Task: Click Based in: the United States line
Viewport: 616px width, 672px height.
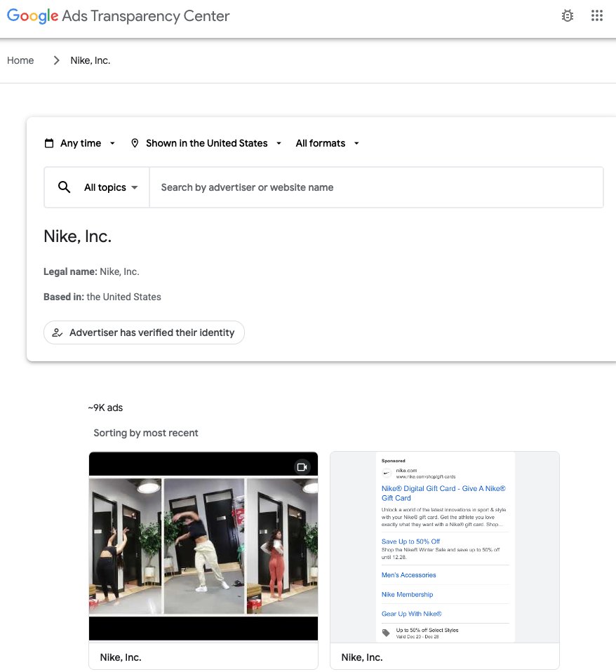Action: click(102, 297)
